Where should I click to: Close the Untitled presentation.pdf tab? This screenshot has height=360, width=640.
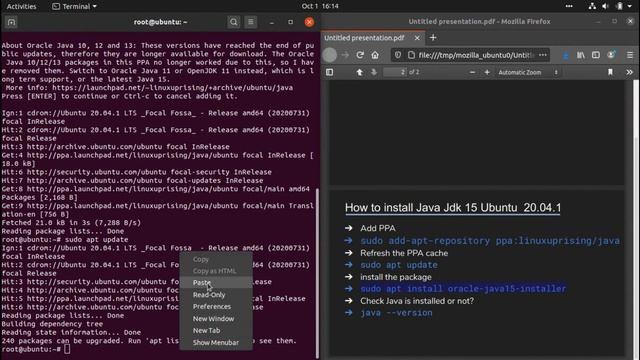point(417,38)
